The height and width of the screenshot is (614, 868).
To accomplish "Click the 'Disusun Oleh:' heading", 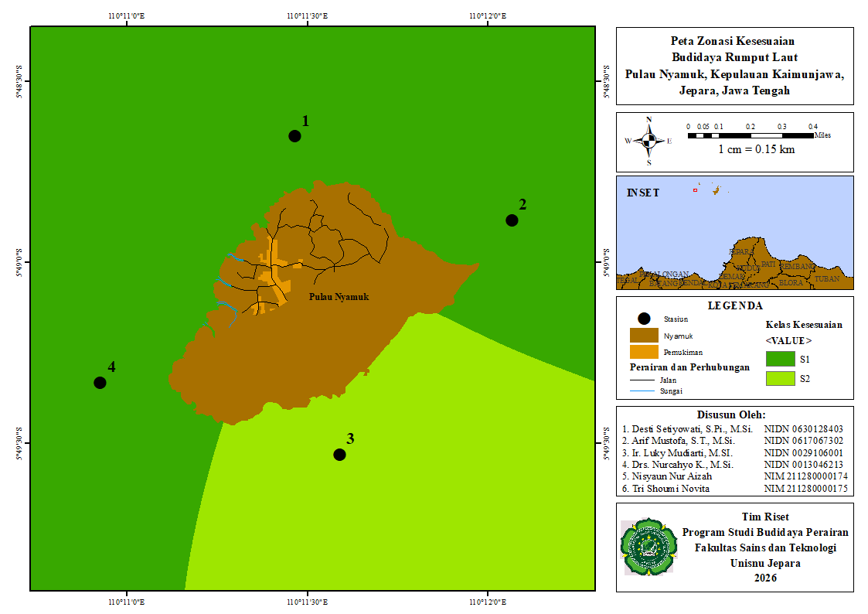I will pos(731,414).
